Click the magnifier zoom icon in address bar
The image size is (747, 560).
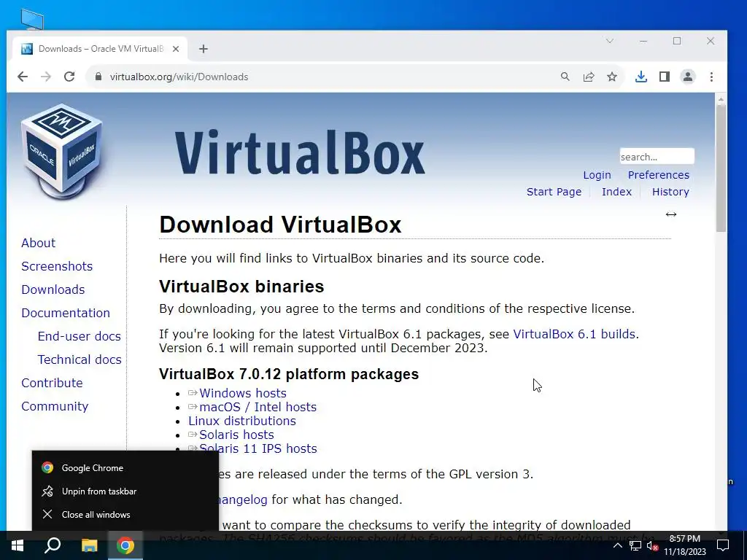(565, 77)
